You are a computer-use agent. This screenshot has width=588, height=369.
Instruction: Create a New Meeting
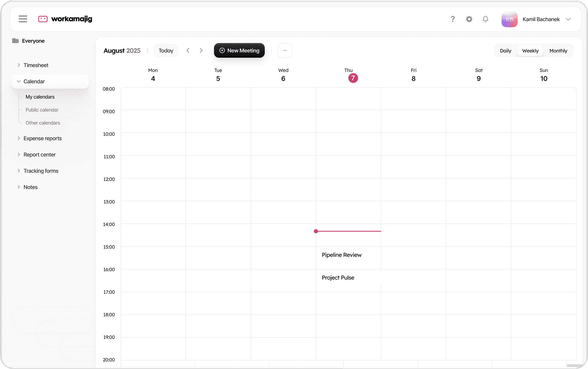click(x=239, y=51)
